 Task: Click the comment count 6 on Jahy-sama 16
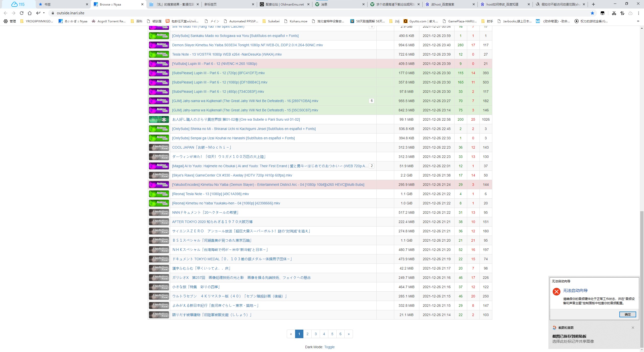tap(372, 101)
